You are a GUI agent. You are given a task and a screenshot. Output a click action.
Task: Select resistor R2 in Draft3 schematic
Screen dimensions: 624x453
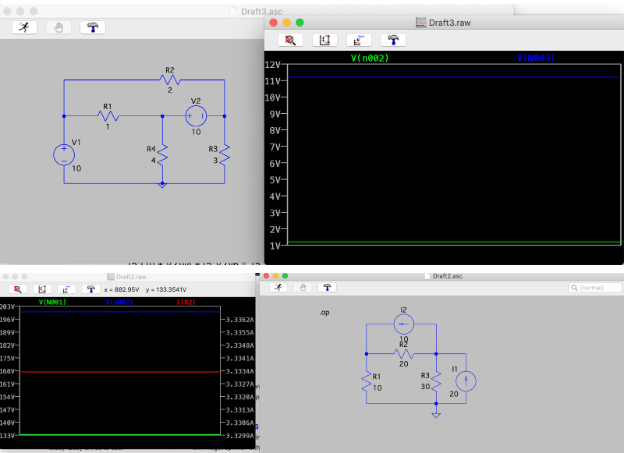click(x=170, y=80)
